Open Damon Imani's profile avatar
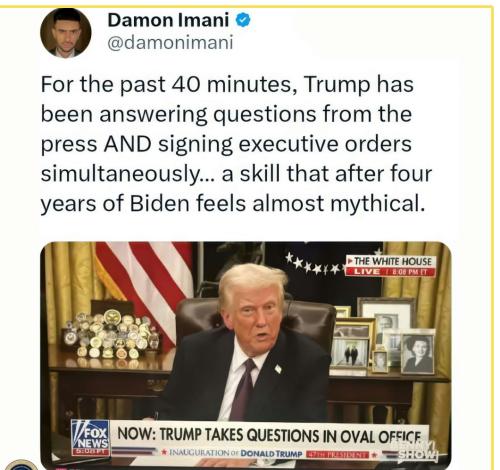 66,33
